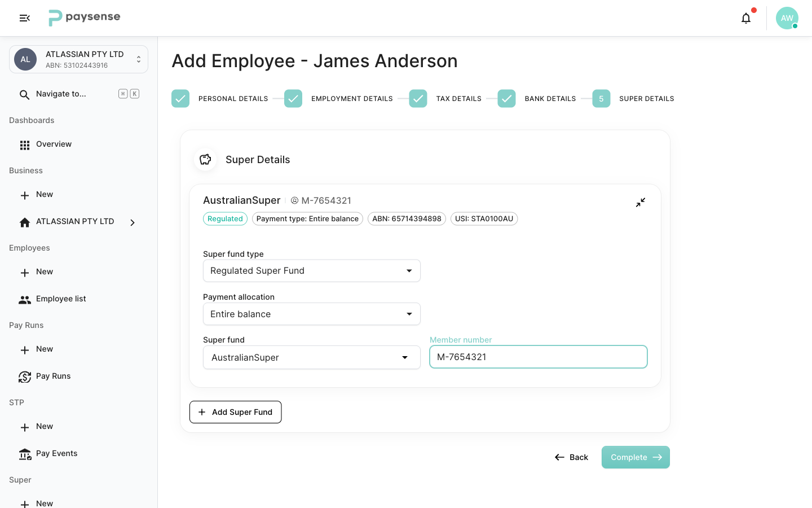
Task: Click the Pay Events bank icon
Action: 25,454
